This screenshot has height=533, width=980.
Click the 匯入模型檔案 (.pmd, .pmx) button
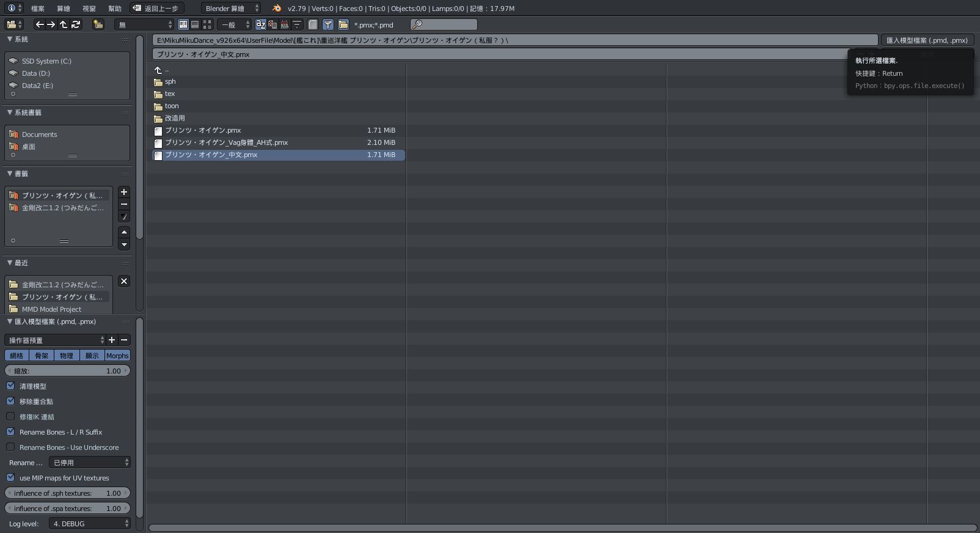pyautogui.click(x=926, y=40)
